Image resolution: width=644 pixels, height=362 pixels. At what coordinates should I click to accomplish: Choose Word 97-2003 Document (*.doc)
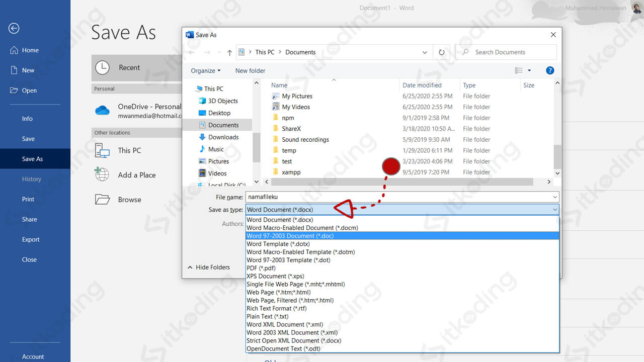(x=403, y=236)
